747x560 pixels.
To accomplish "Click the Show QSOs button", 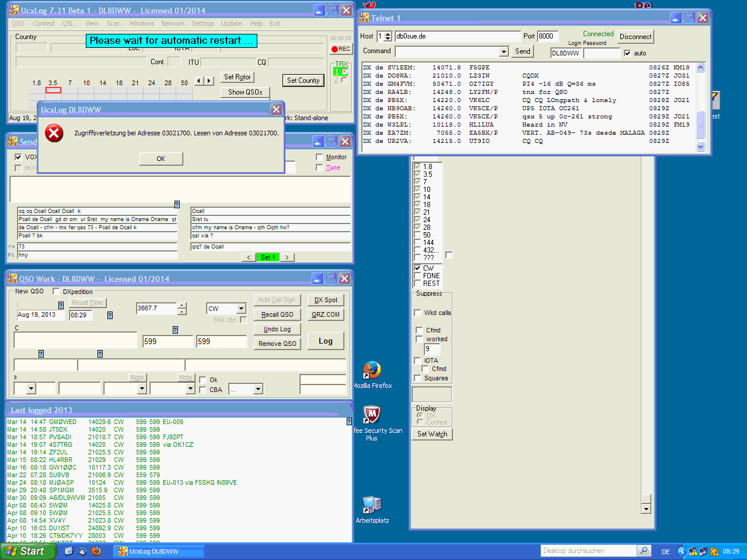I will tap(245, 92).
